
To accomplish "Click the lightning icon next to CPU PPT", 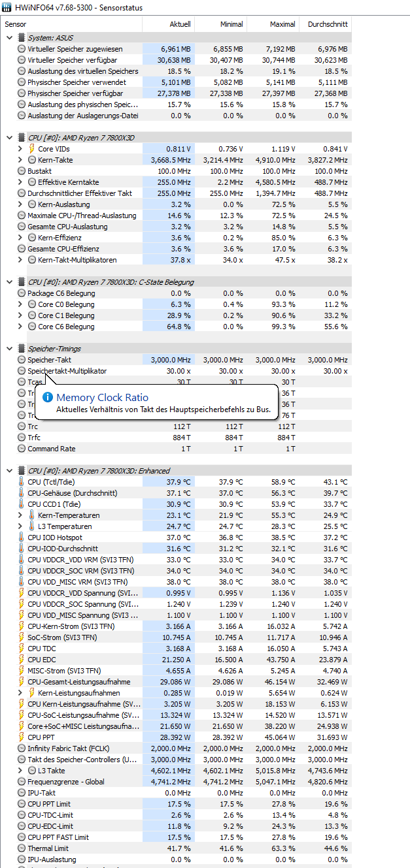I will [x=22, y=737].
